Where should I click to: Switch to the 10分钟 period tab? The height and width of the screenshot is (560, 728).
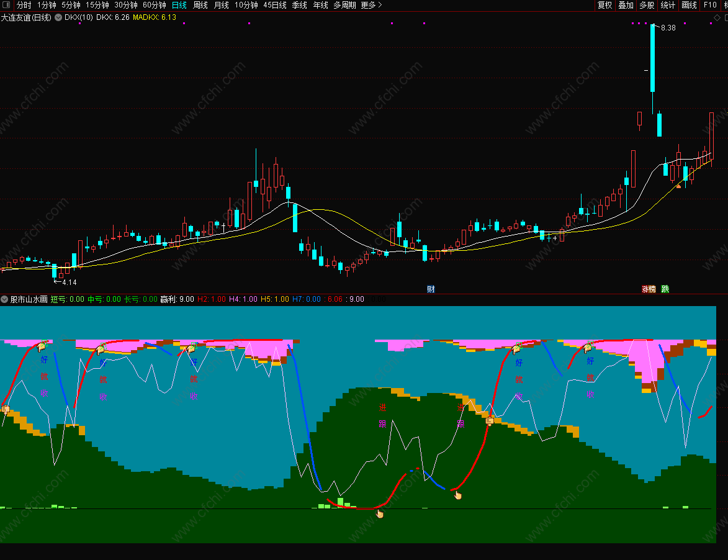tap(246, 5)
